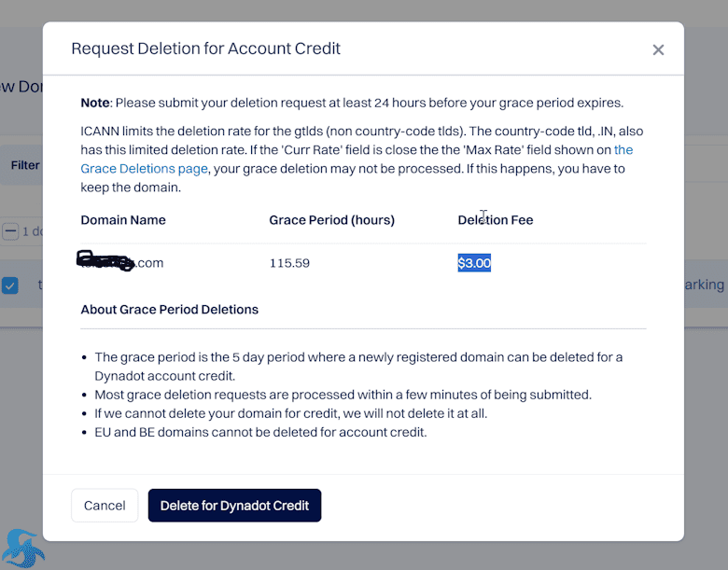Click the partially visible Parking text at right
The image size is (728, 570).
click(x=704, y=285)
